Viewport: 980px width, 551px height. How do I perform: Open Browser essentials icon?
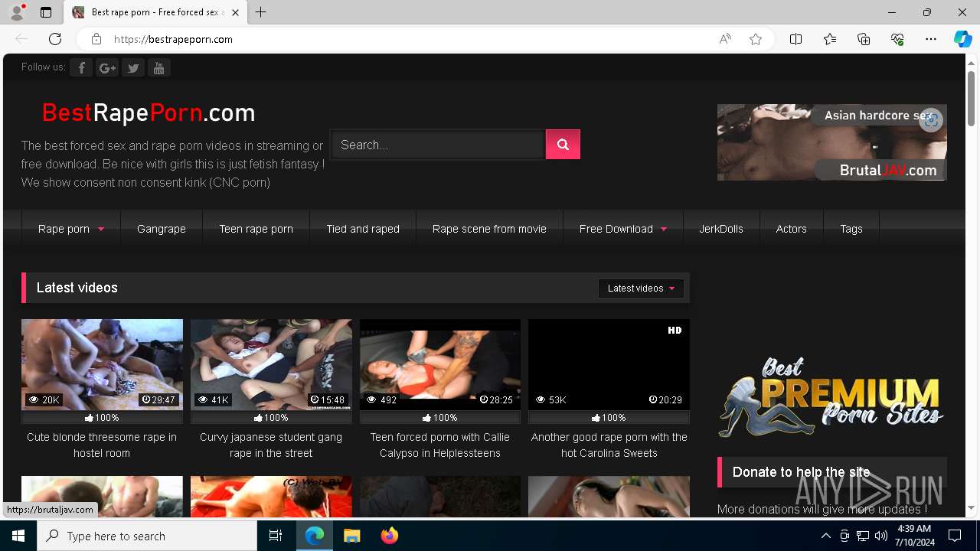(897, 39)
